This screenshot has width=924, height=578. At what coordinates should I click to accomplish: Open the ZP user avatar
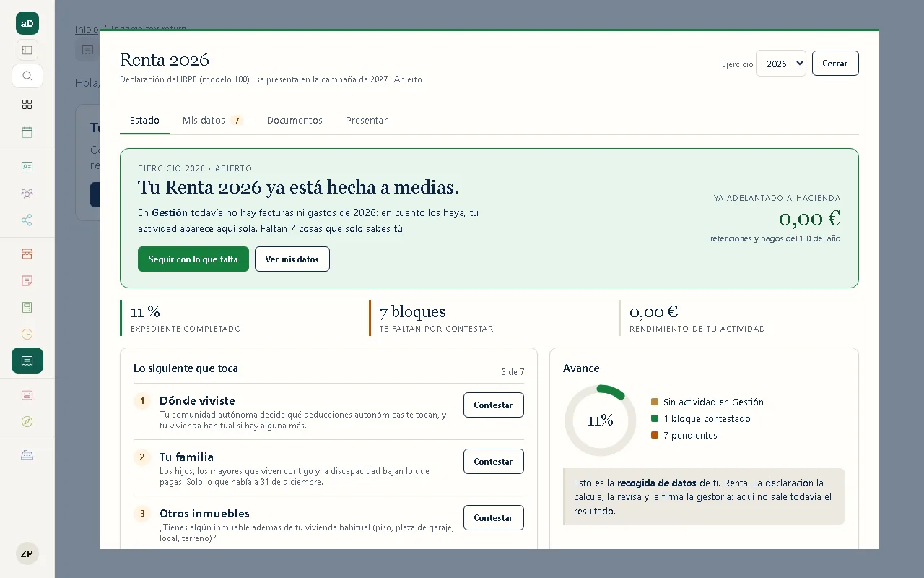click(27, 554)
